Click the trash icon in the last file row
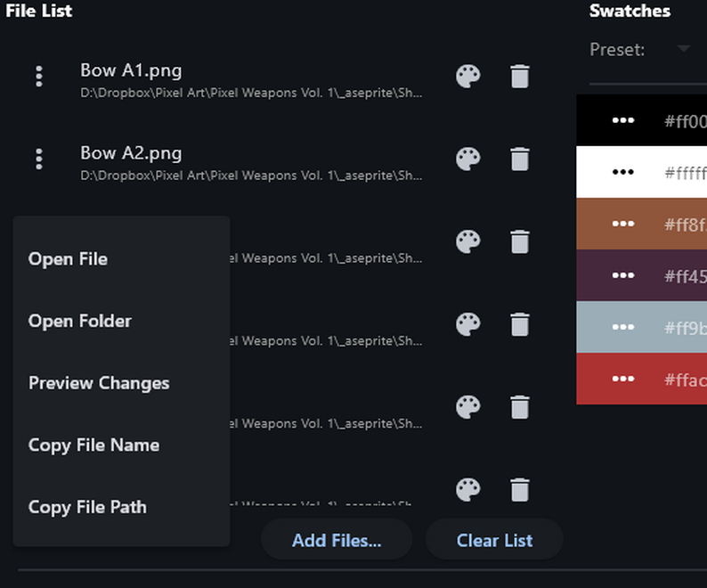707x588 pixels. coord(519,490)
